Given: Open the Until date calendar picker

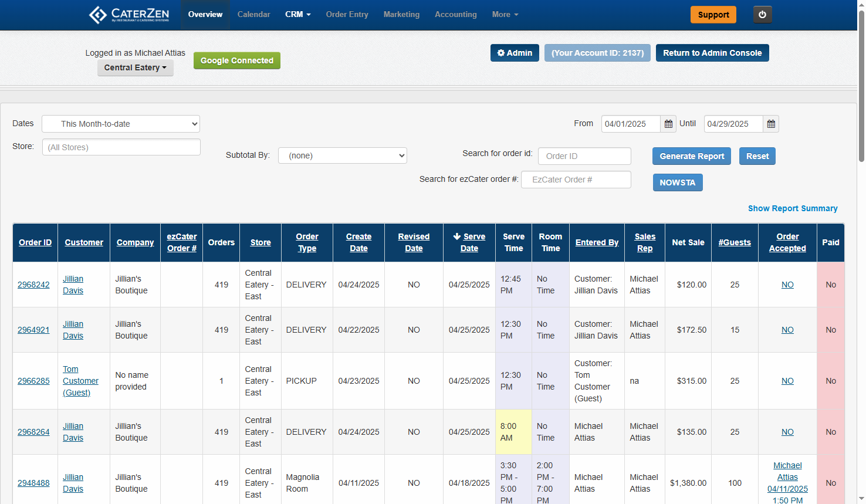Looking at the screenshot, I should 771,124.
